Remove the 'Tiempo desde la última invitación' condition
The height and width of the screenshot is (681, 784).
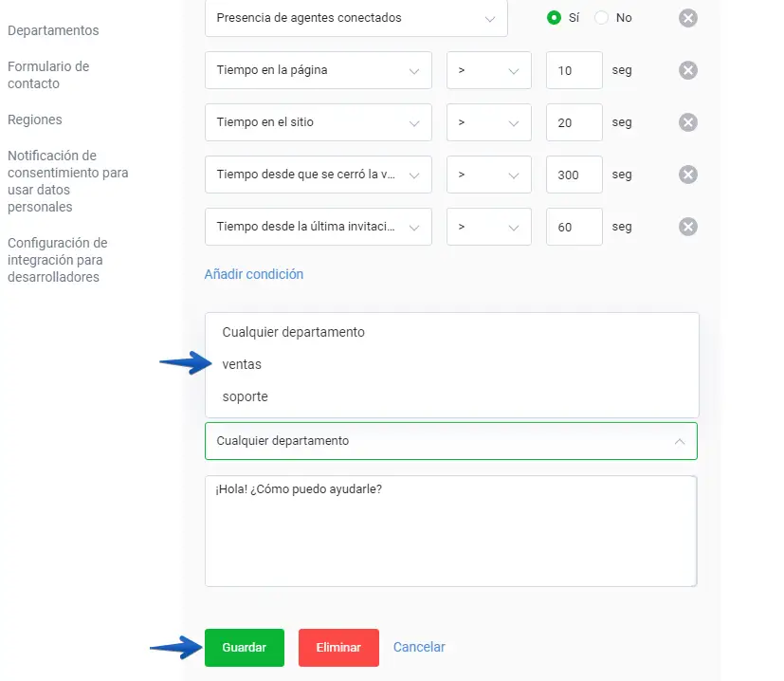tap(688, 227)
